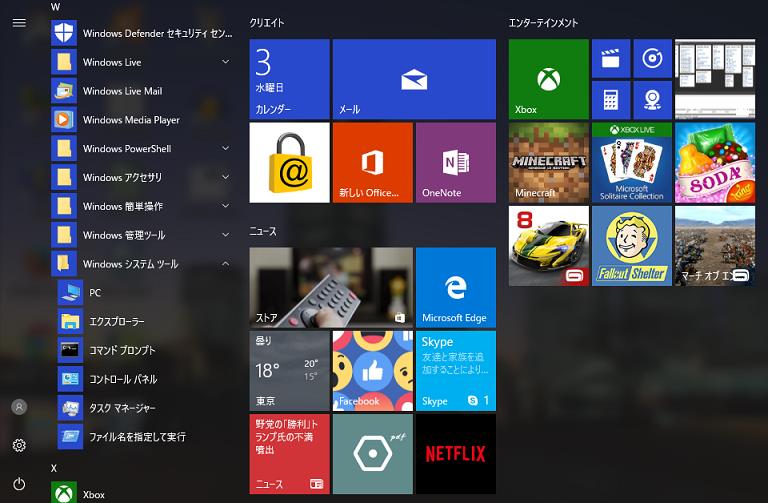Open タスク マネージャー
Image resolution: width=768 pixels, height=503 pixels.
[145, 408]
